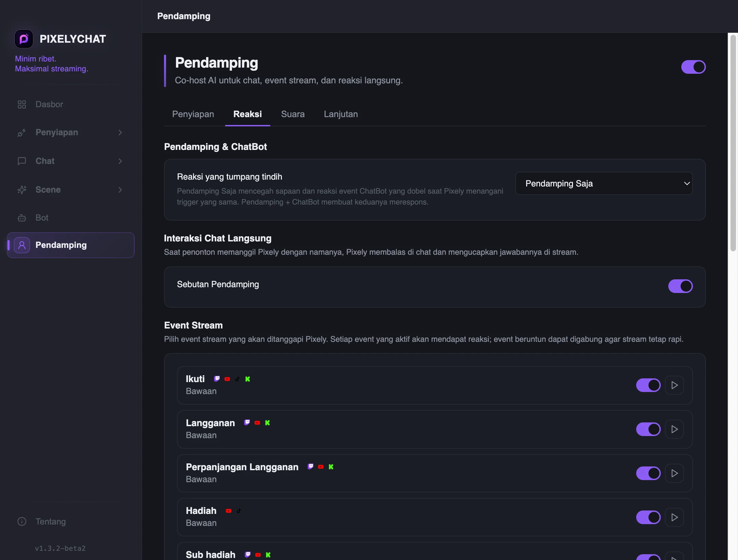738x560 pixels.
Task: Trigger the Hadiah test play button
Action: coord(674,517)
